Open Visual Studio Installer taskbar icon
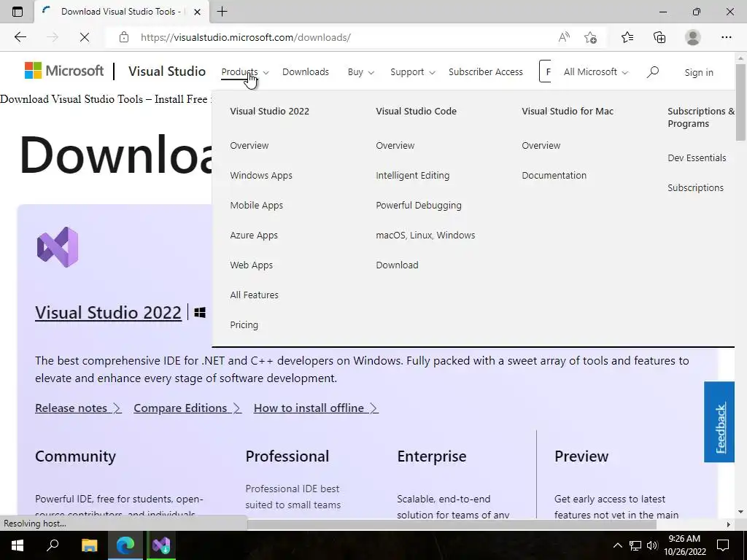The width and height of the screenshot is (747, 560). pyautogui.click(x=161, y=545)
